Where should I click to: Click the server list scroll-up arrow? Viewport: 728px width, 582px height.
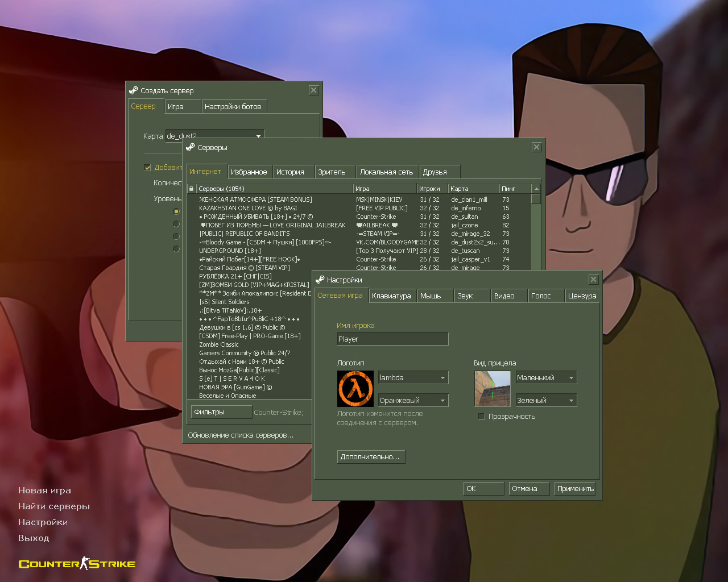tap(536, 189)
